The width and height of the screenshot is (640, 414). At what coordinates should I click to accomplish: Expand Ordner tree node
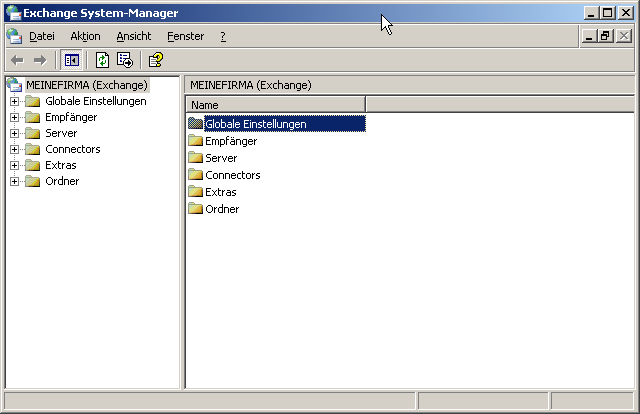(x=14, y=181)
